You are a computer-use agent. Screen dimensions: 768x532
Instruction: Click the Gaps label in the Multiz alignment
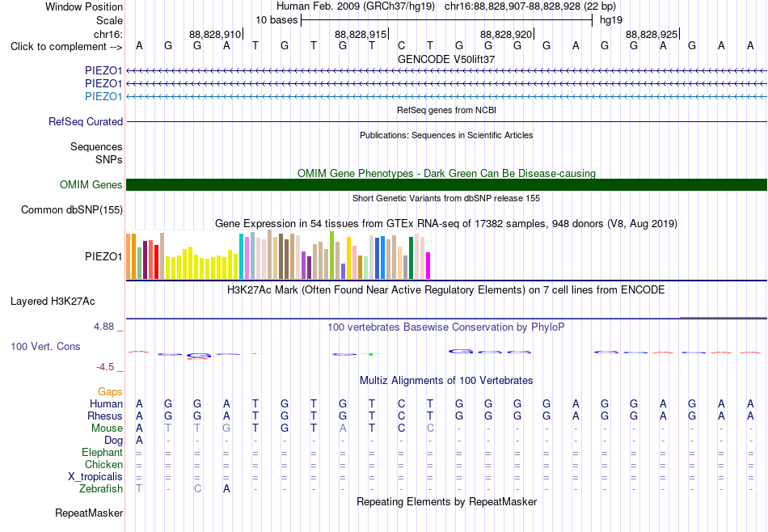point(110,391)
